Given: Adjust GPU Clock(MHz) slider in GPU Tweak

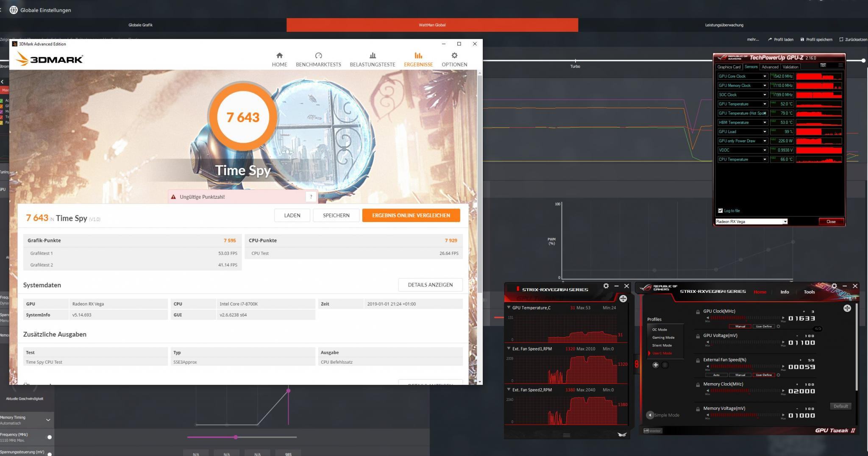Looking at the screenshot, I should 745,318.
